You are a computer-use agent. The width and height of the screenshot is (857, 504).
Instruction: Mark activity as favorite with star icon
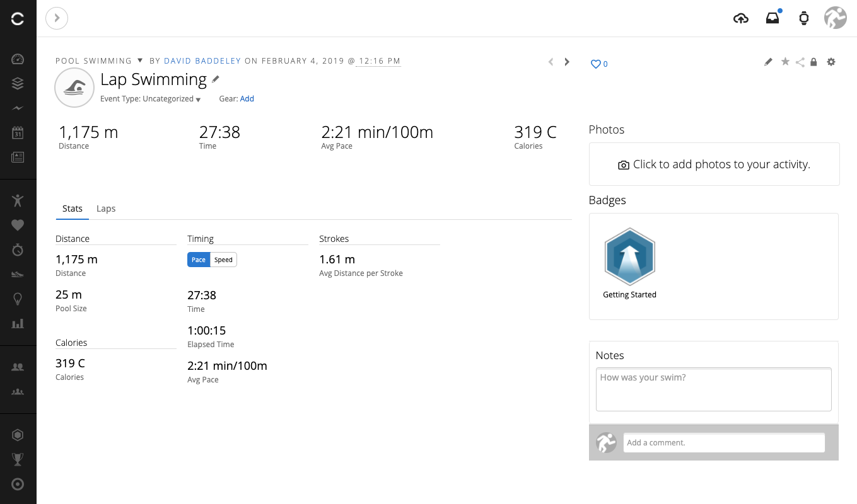pos(785,62)
